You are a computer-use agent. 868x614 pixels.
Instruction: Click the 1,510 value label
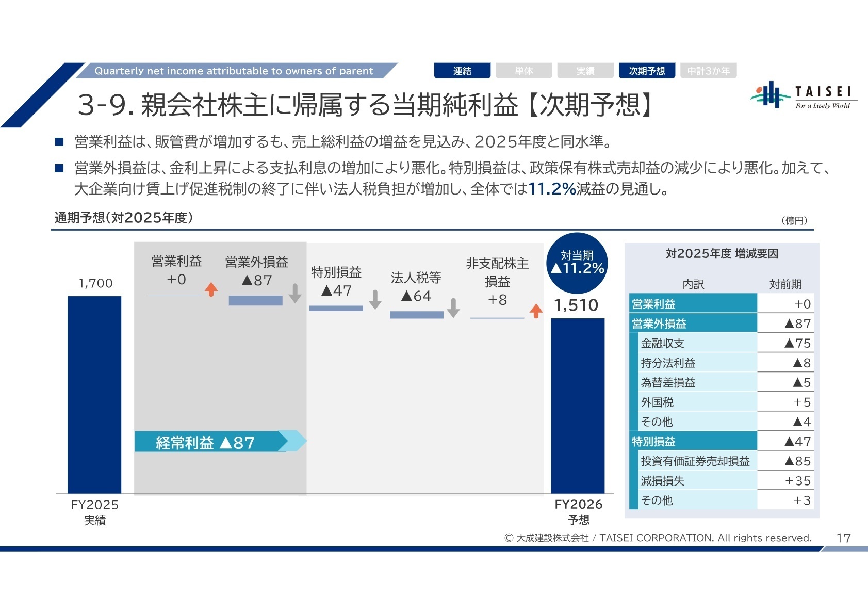pos(576,305)
